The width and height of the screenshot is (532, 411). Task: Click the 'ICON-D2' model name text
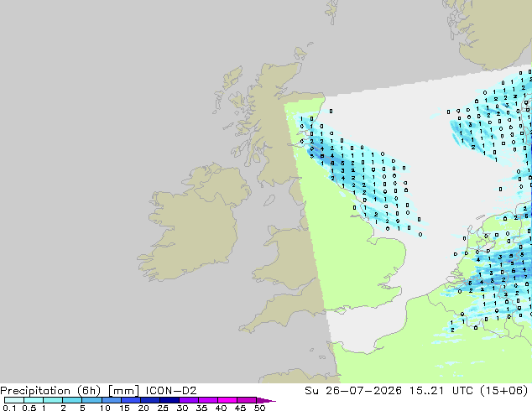click(171, 390)
